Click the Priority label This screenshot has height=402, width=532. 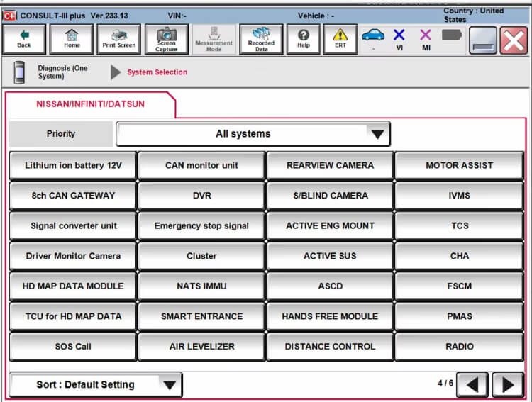pyautogui.click(x=61, y=134)
